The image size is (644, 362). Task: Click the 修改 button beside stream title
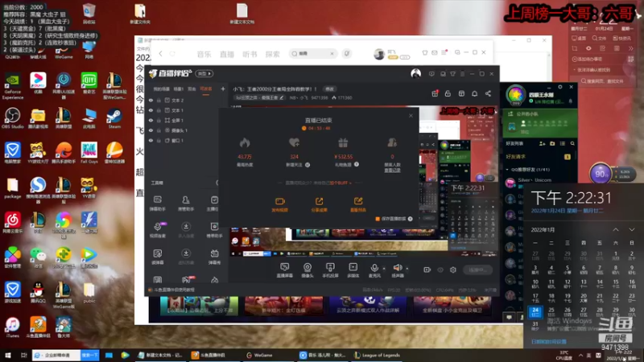pos(329,89)
